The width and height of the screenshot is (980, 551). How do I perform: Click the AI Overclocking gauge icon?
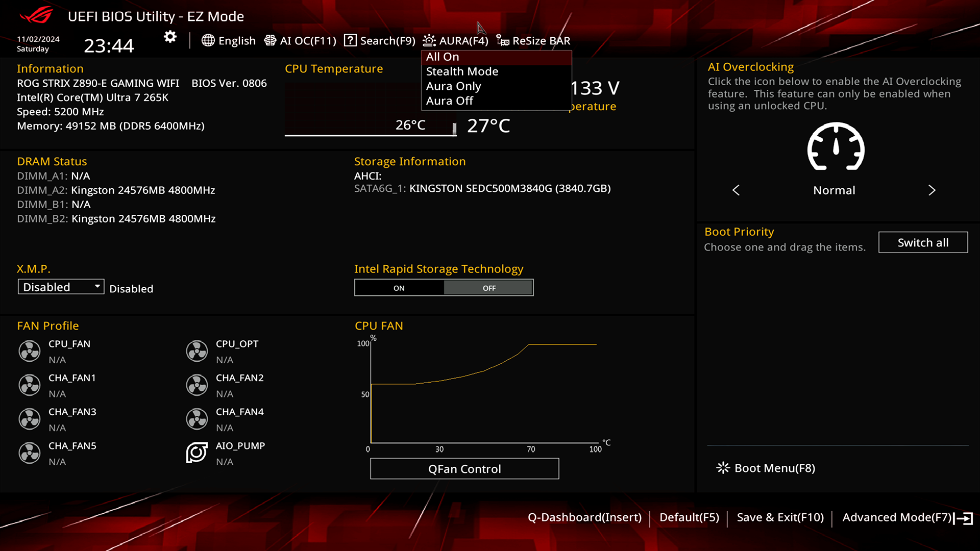coord(835,148)
